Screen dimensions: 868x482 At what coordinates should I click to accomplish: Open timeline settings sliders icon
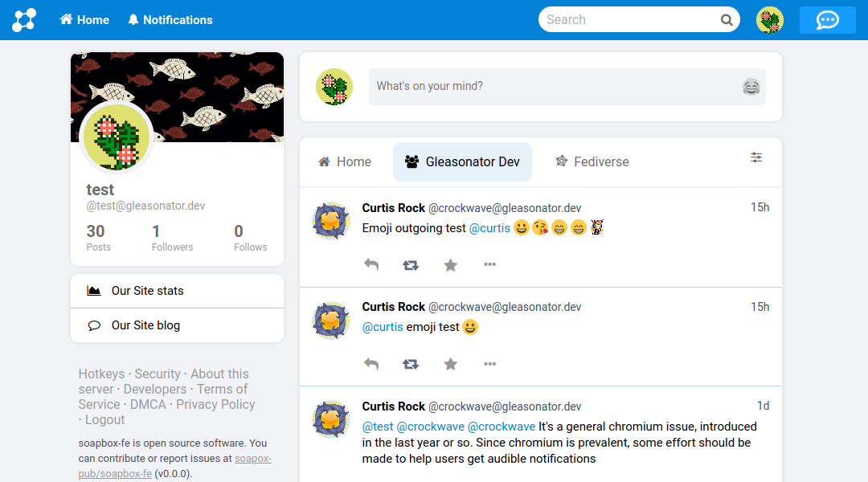tap(756, 157)
